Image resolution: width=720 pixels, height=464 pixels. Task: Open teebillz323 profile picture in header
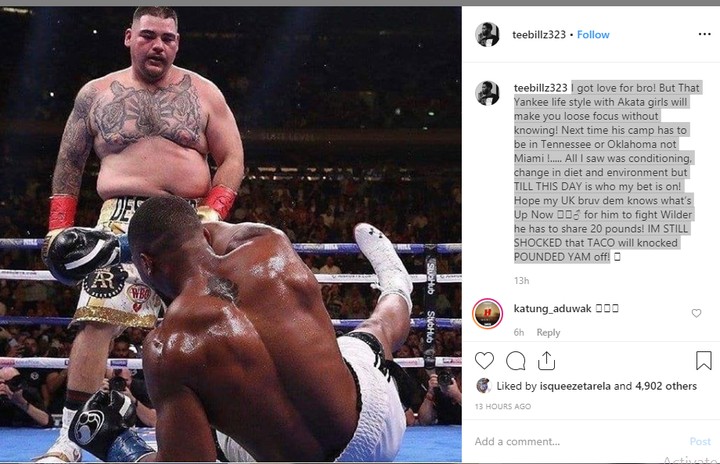pyautogui.click(x=487, y=34)
